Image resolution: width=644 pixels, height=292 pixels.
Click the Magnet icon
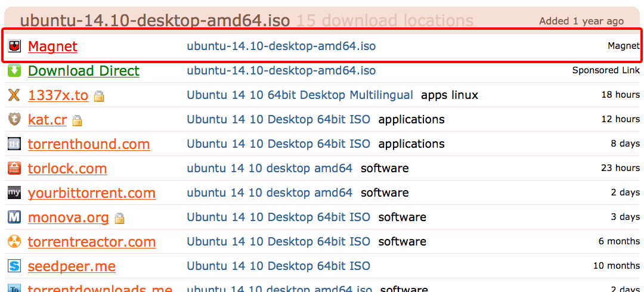coord(14,46)
